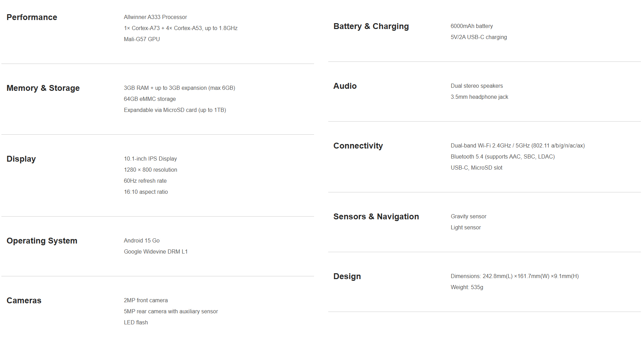This screenshot has height=343, width=644.
Task: Click the Android 15 Go text
Action: (142, 241)
